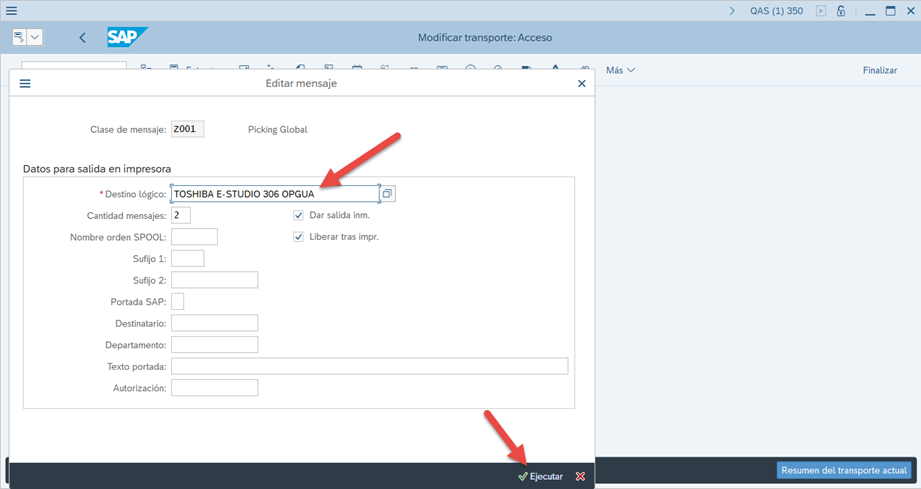
Task: Expand the Más dropdown menu
Action: point(620,70)
